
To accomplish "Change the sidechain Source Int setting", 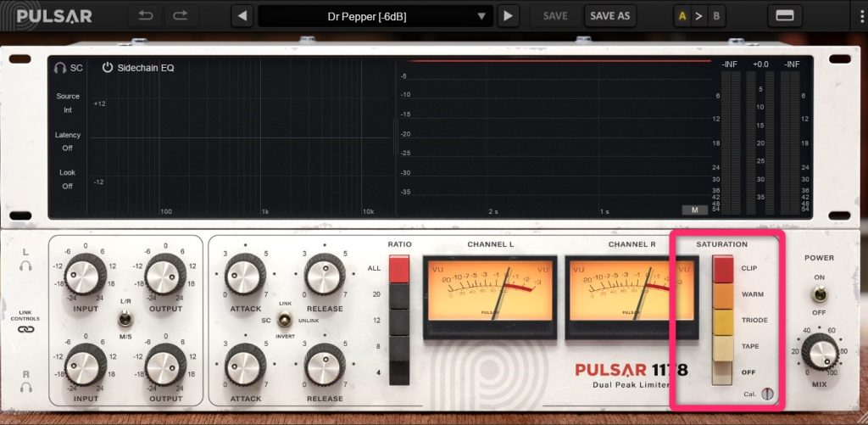I will pyautogui.click(x=68, y=110).
